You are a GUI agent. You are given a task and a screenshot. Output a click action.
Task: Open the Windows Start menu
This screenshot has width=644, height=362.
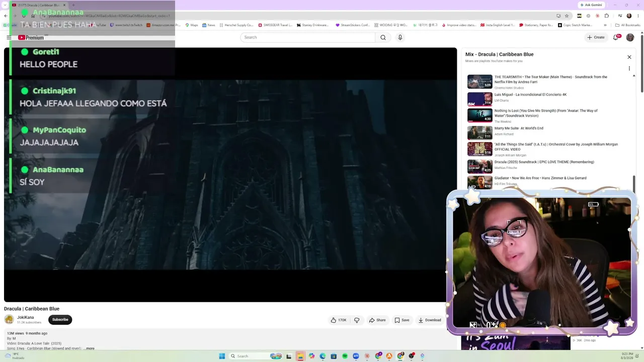[222, 356]
